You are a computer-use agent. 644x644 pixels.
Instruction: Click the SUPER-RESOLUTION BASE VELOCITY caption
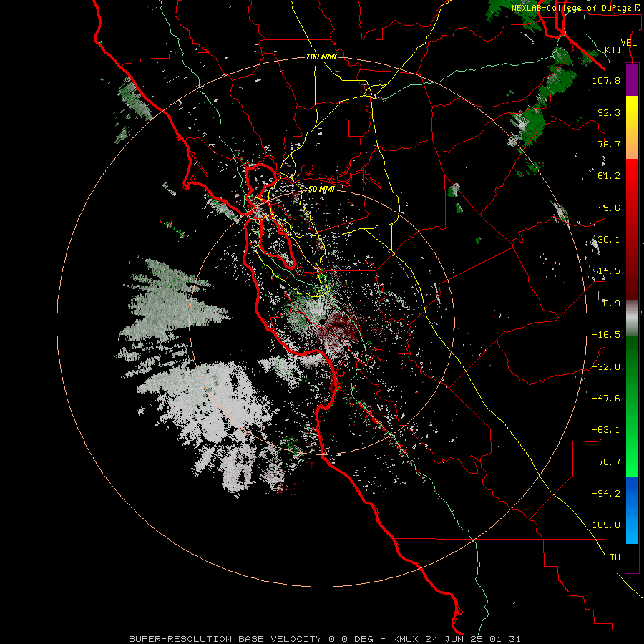pyautogui.click(x=225, y=639)
